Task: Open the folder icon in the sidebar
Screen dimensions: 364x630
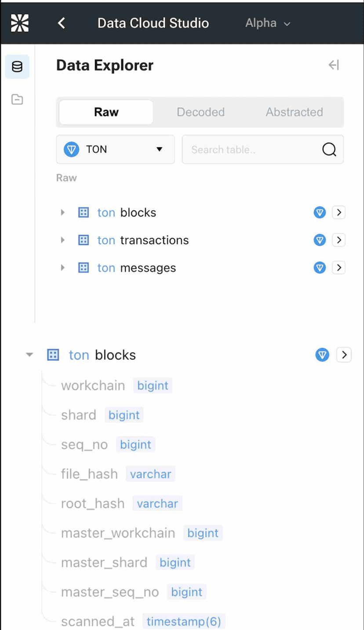Action: (x=17, y=99)
